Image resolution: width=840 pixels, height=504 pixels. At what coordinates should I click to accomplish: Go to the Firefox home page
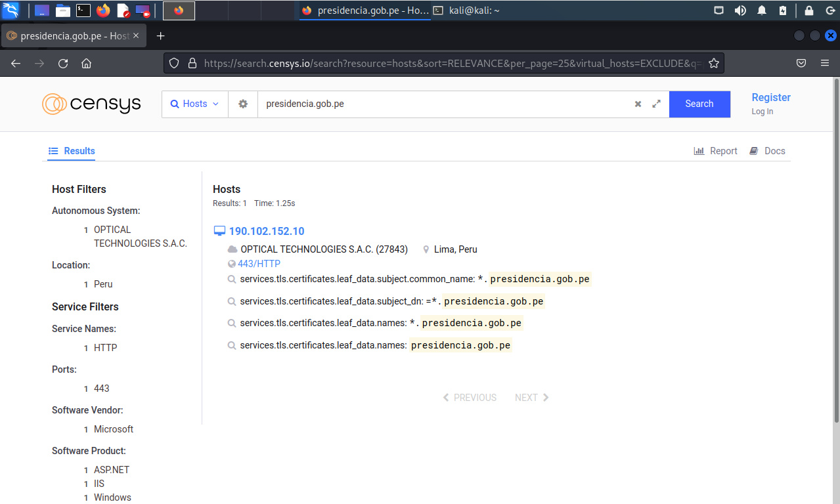[86, 64]
